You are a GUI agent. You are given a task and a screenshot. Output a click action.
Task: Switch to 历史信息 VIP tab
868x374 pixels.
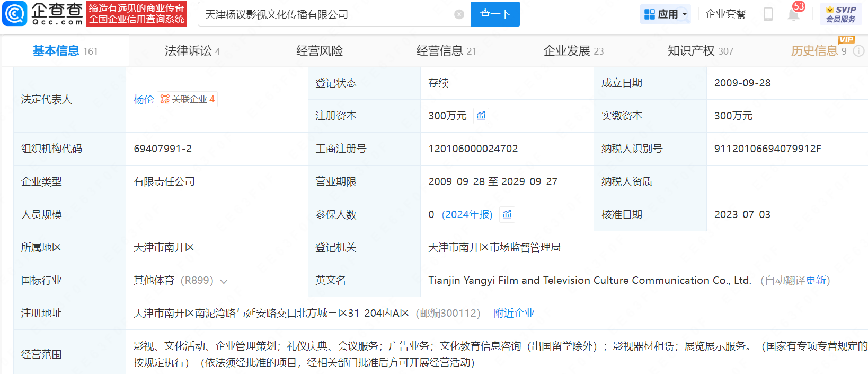coord(819,51)
